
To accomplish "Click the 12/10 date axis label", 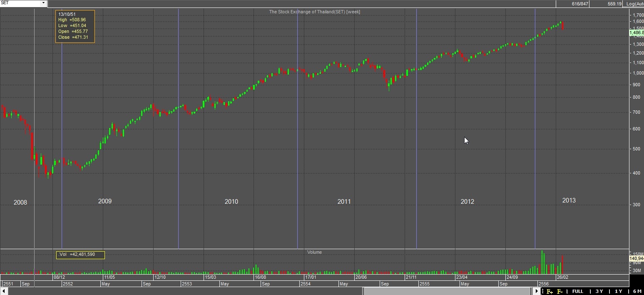I will click(160, 277).
